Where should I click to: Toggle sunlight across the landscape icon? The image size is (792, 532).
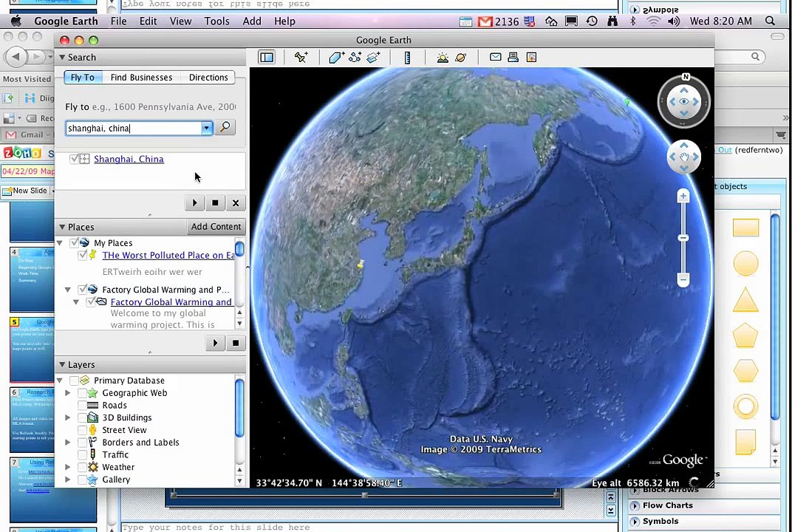[443, 58]
